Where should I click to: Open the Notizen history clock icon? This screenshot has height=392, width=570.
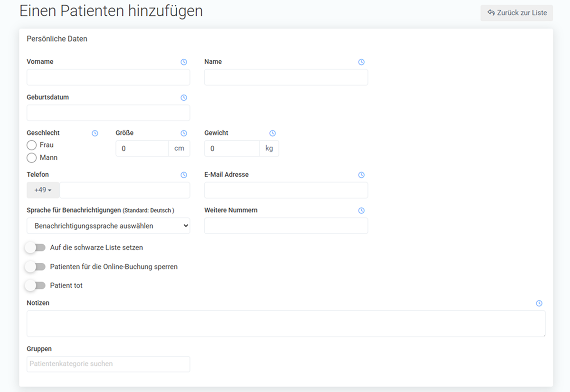pos(539,303)
